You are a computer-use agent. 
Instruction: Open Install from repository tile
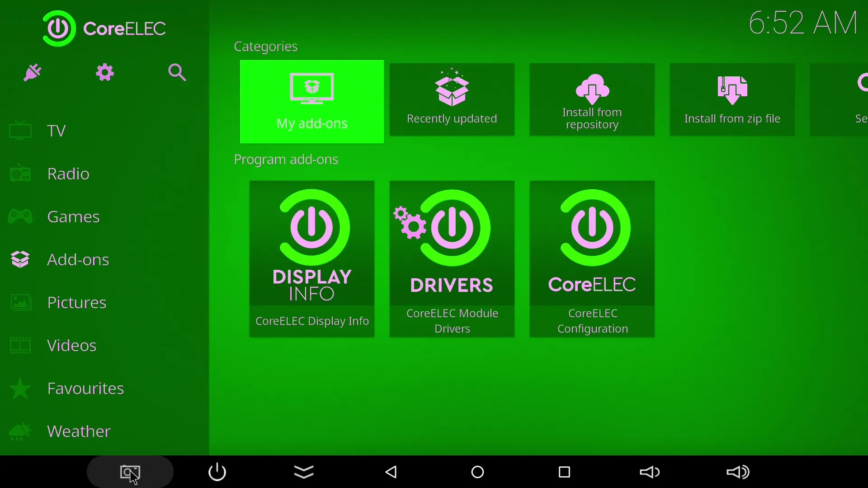[592, 100]
